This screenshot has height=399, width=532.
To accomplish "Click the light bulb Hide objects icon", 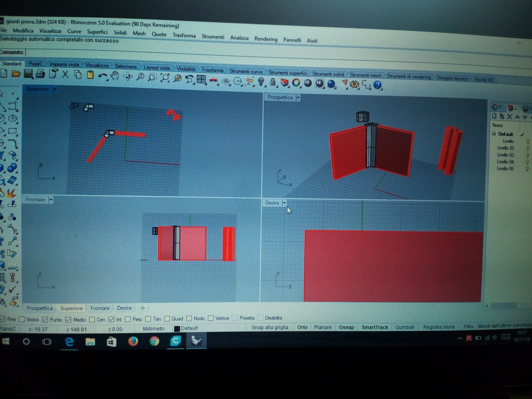I will [x=262, y=82].
